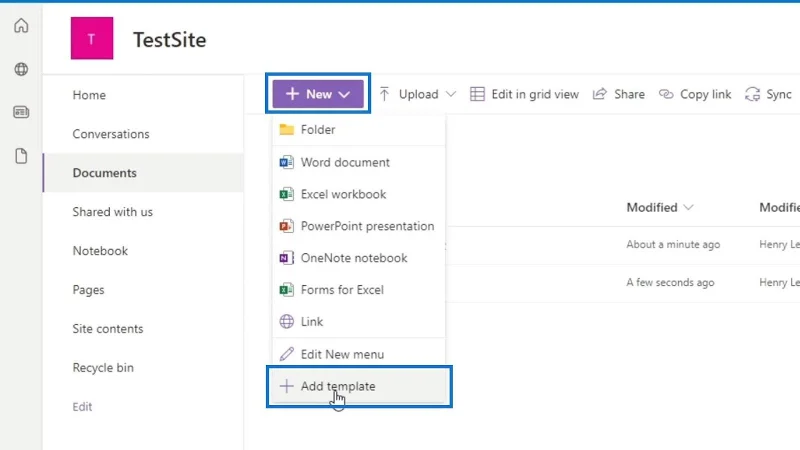Click the 'A few seconds ago' cell
The image size is (800, 450).
pyautogui.click(x=670, y=282)
